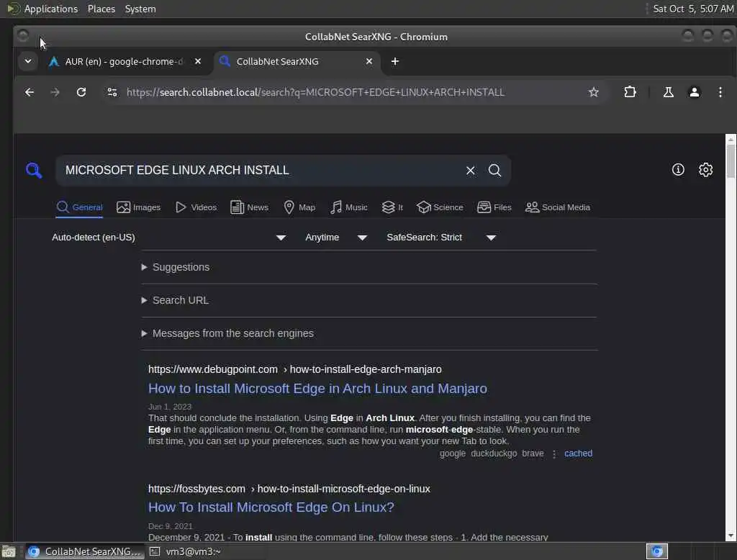Reload the search page

coord(81,92)
